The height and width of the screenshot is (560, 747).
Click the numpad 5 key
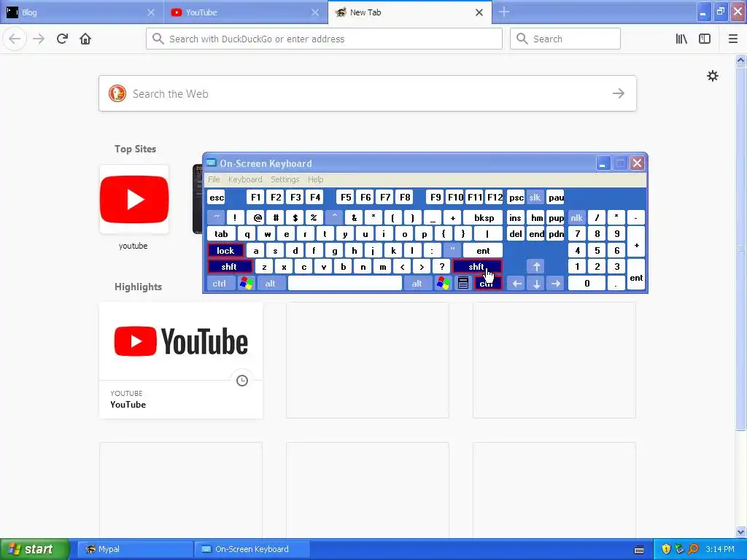597,251
